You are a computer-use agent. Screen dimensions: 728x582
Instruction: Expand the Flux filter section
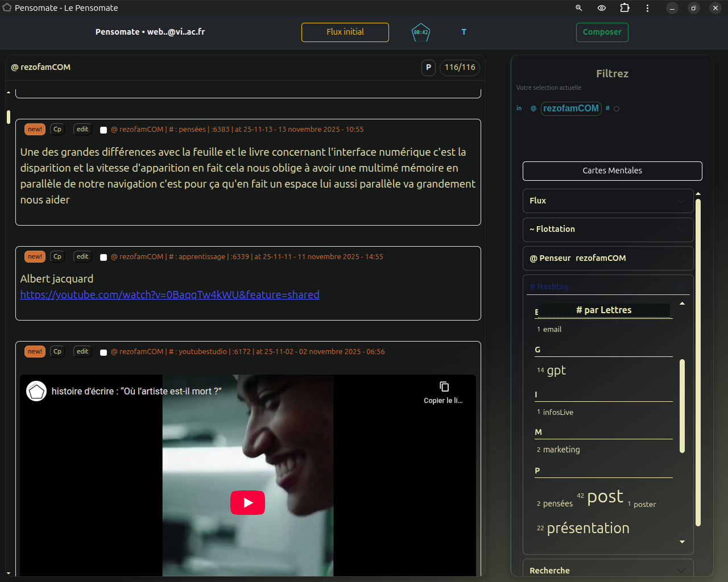607,201
